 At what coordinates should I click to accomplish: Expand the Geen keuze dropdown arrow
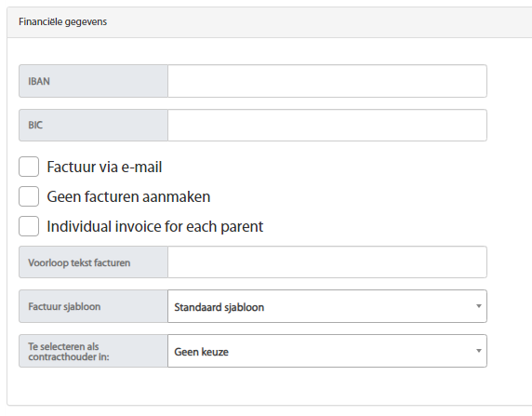pos(479,351)
